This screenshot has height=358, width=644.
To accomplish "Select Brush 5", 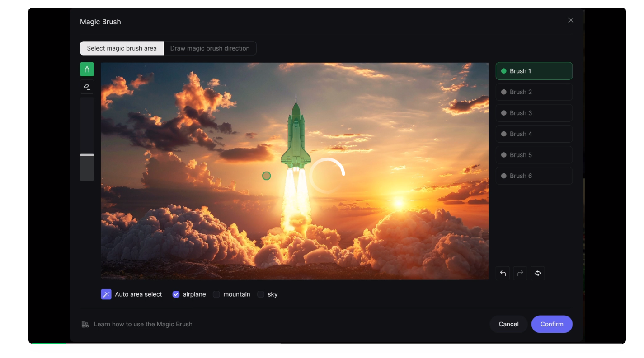I will (x=534, y=155).
